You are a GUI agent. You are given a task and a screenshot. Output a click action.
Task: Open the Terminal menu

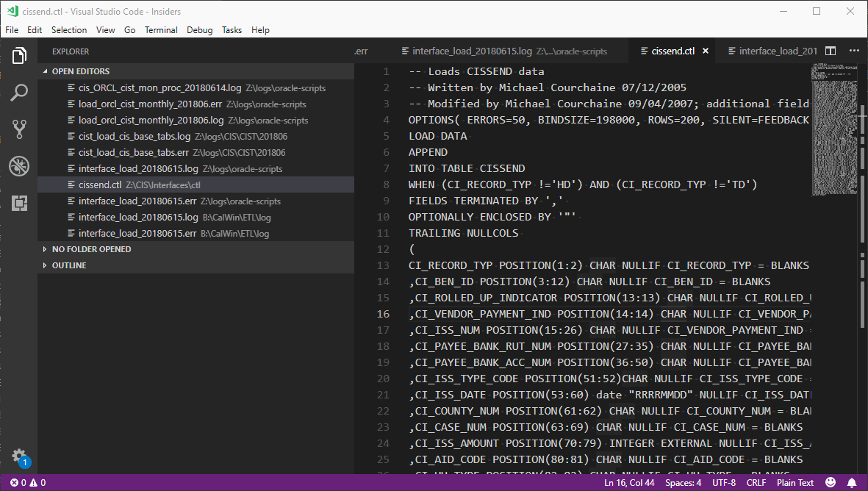(x=160, y=29)
